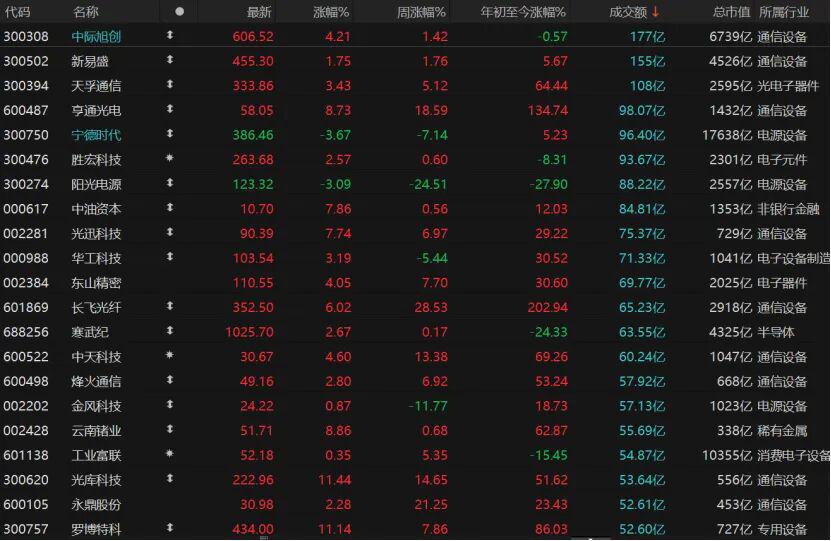Open the 中际旭创 stock name link
This screenshot has width=831, height=541.
tap(97, 36)
